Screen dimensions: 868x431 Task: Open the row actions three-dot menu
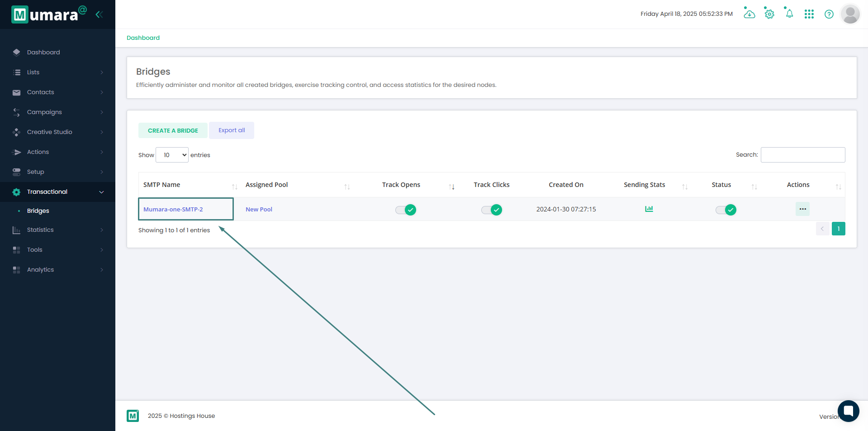click(802, 209)
